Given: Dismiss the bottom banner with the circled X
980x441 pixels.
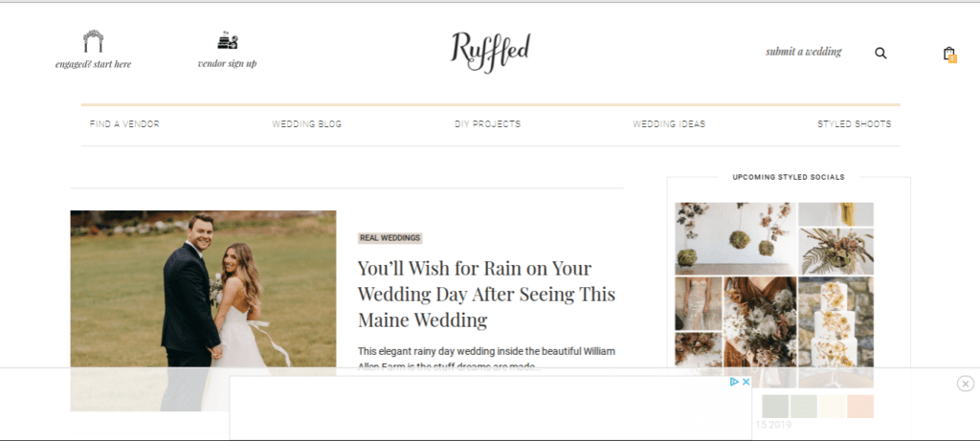Looking at the screenshot, I should (965, 384).
